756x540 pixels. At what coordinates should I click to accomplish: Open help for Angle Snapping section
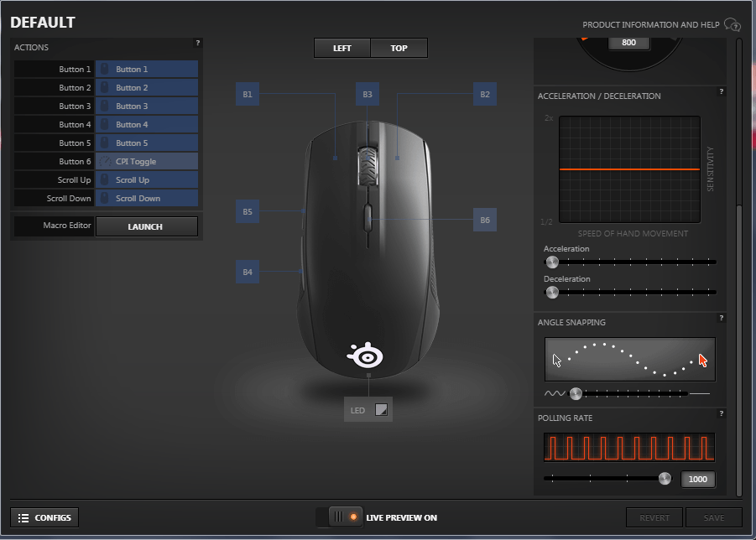[722, 318]
